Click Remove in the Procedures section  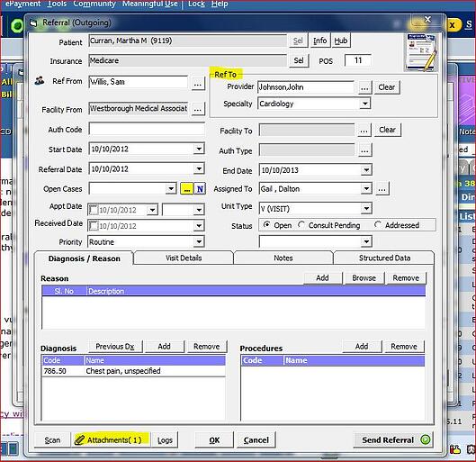(x=404, y=346)
